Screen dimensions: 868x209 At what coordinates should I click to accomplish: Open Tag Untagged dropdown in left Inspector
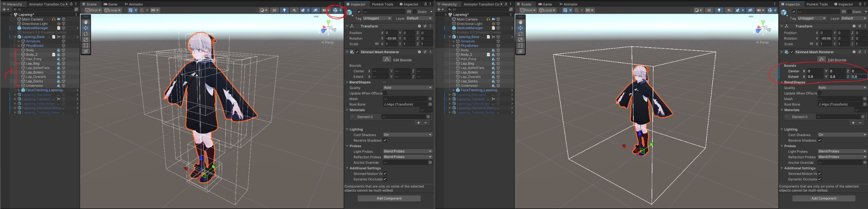tap(377, 18)
